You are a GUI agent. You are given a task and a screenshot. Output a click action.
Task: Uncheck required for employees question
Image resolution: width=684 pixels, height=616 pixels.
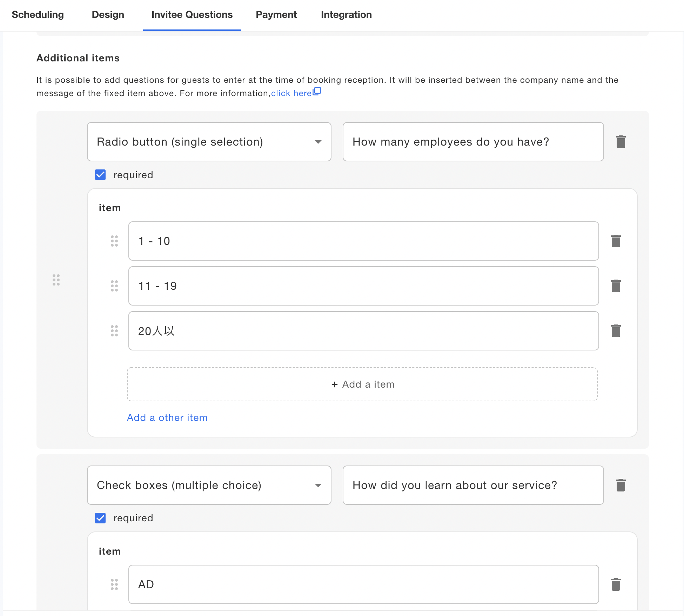(x=100, y=175)
